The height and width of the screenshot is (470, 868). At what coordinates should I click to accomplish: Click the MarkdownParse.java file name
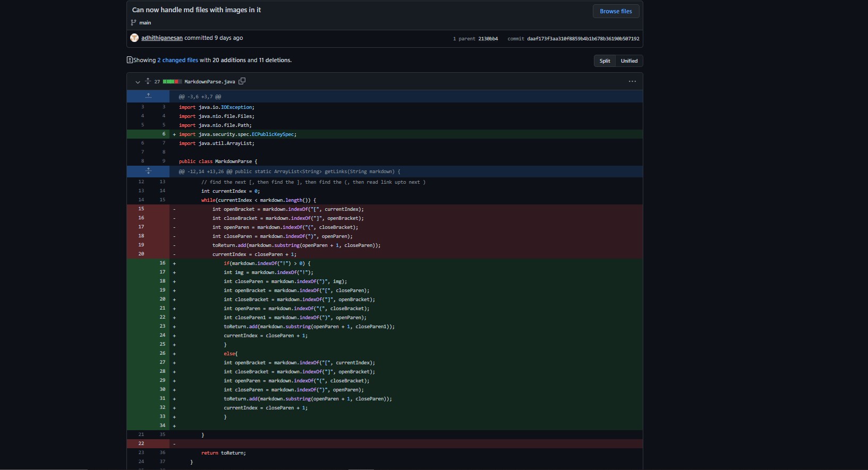(209, 82)
